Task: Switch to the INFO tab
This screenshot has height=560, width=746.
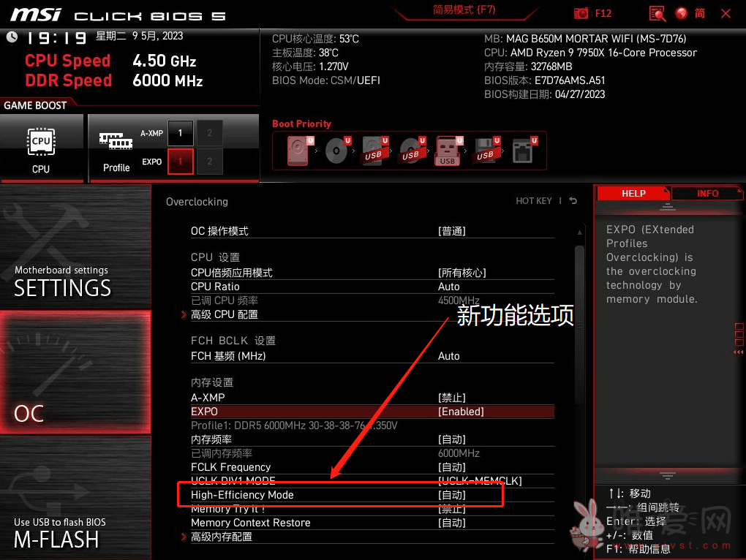Action: point(707,194)
